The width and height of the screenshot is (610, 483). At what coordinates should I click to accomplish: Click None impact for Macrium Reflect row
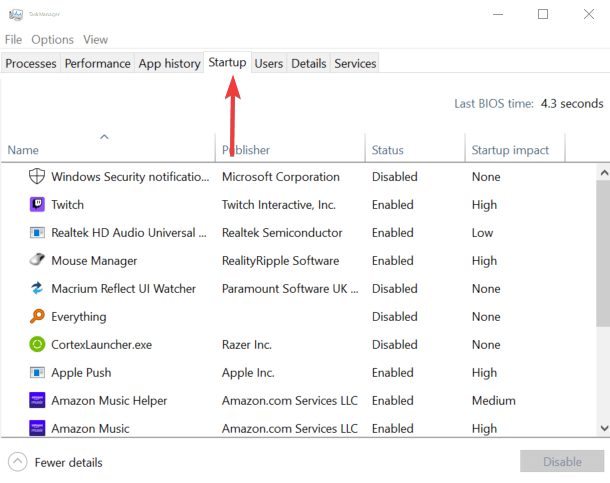point(486,289)
